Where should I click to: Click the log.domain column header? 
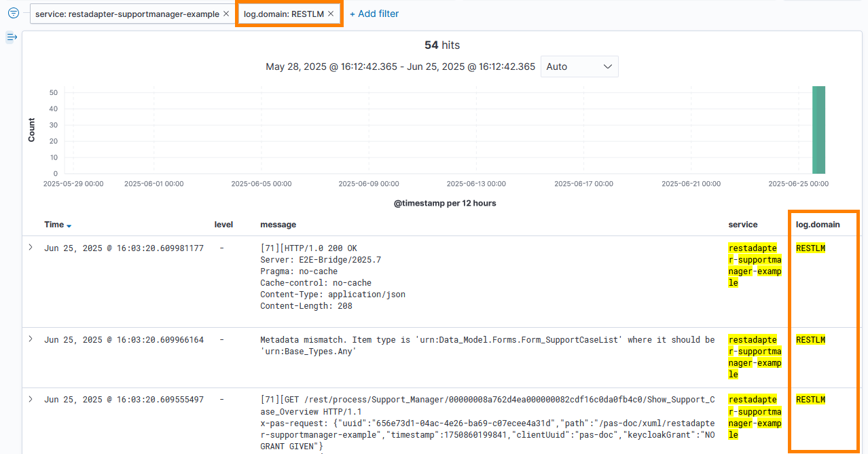click(x=818, y=225)
